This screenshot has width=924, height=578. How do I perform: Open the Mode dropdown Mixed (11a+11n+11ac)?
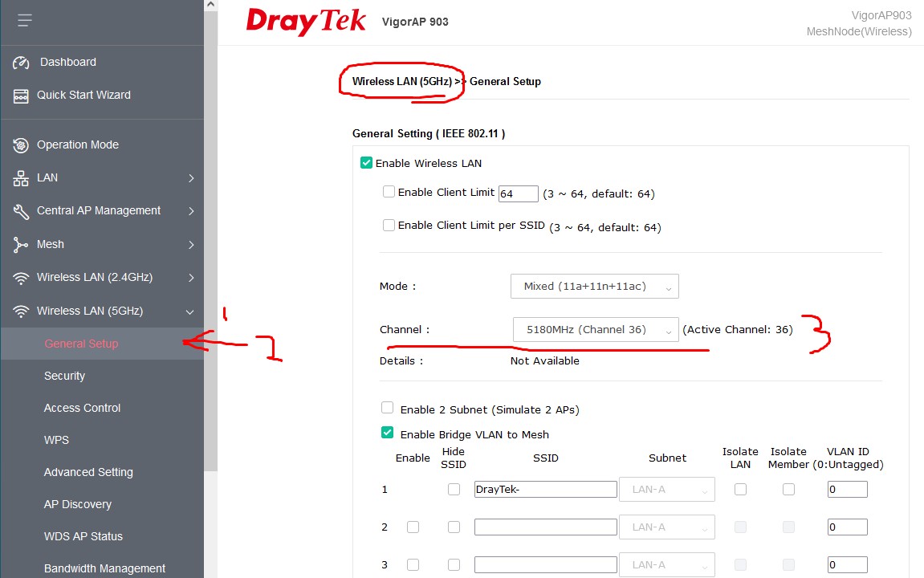tap(594, 287)
